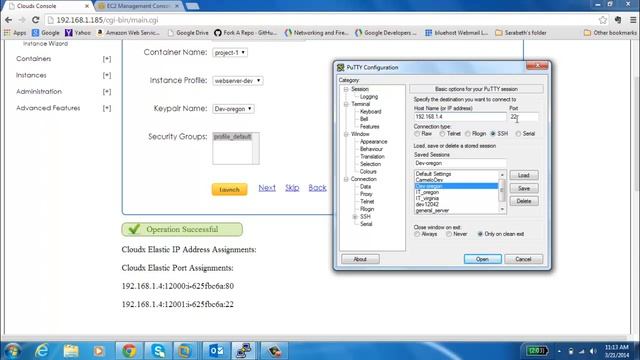Click Open in PuTTY dialog

click(482, 259)
